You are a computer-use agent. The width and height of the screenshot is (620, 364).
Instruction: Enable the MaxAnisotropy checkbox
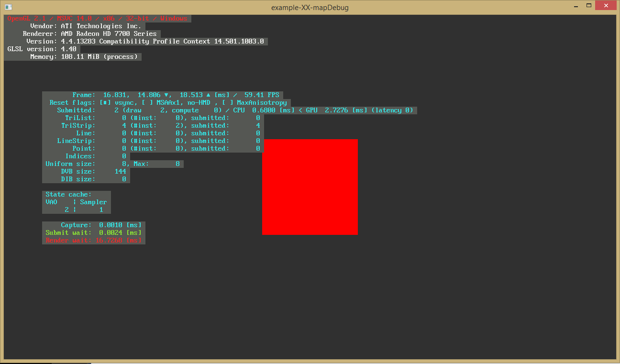point(227,102)
